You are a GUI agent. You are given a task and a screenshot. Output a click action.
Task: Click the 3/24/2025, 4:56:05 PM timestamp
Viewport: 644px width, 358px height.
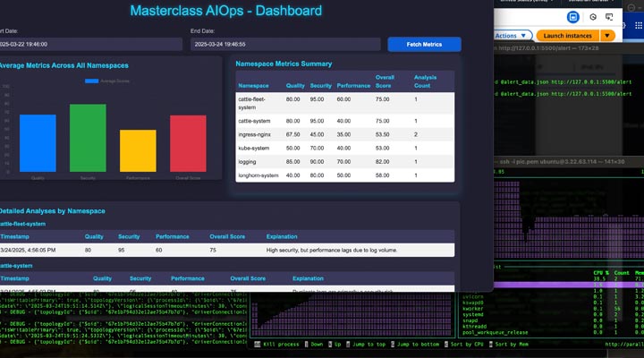pyautogui.click(x=28, y=250)
